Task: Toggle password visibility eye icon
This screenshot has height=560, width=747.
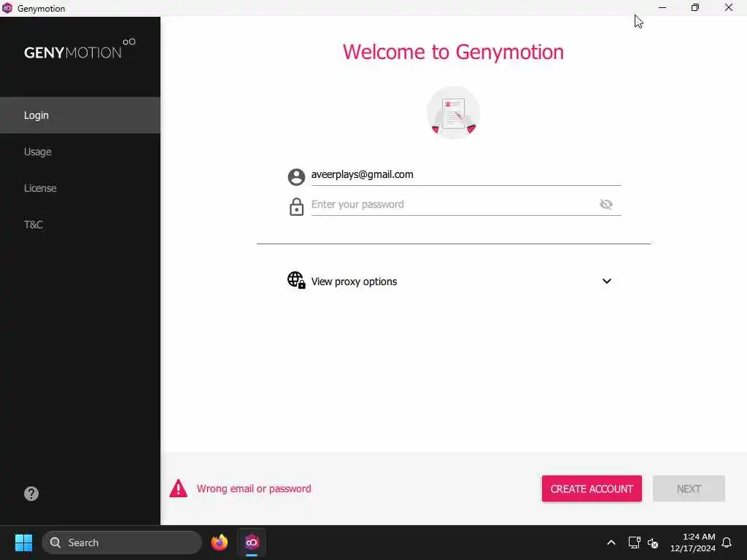Action: (606, 204)
